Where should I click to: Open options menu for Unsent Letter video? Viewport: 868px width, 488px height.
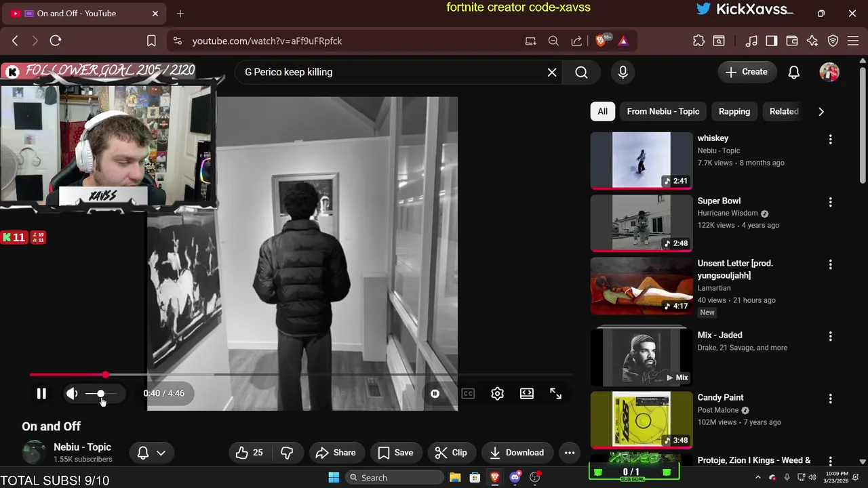pyautogui.click(x=830, y=264)
